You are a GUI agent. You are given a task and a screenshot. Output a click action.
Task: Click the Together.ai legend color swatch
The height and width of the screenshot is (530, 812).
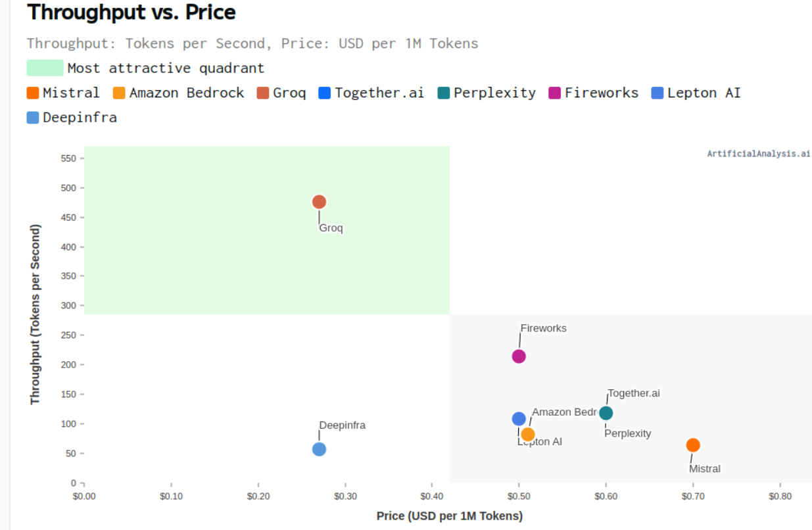point(324,93)
